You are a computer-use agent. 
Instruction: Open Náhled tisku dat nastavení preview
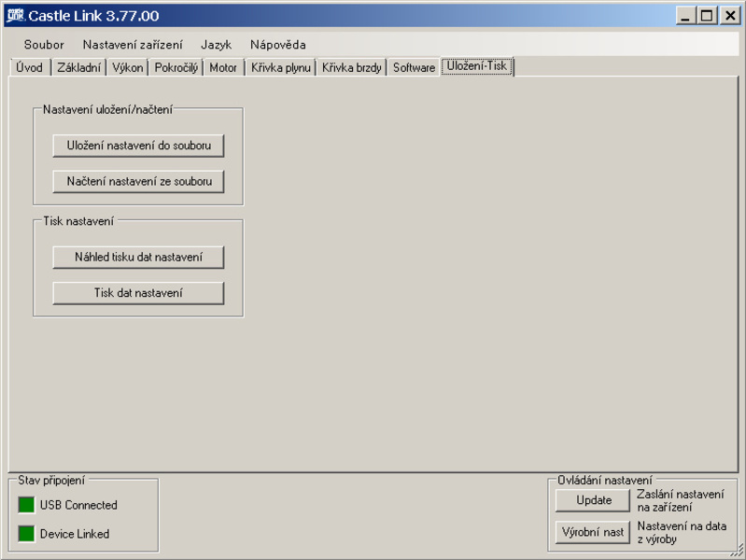[x=138, y=258]
